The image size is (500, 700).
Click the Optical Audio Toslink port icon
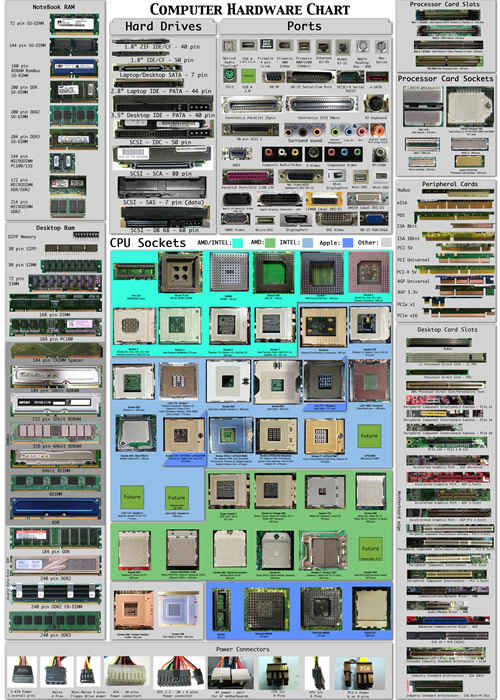[229, 46]
